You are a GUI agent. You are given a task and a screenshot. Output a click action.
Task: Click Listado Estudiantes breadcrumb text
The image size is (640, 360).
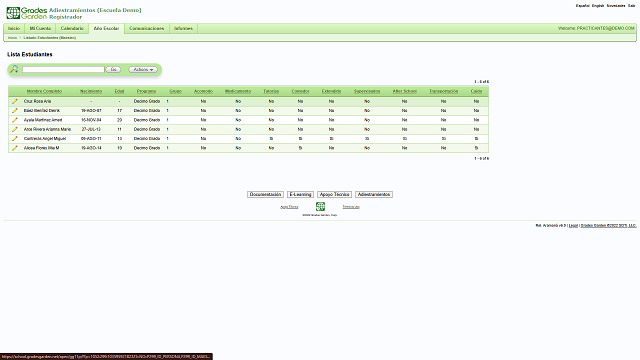click(x=49, y=38)
